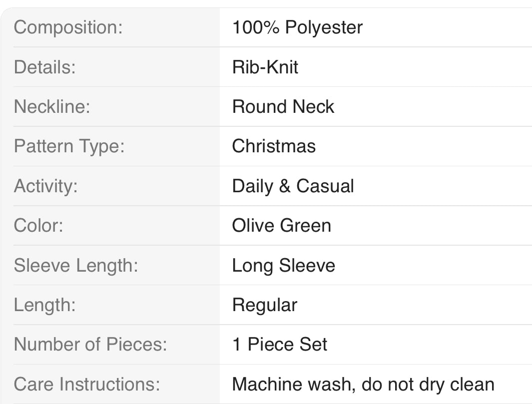Click the "Number of Pieces:" label
Viewport: 532px width, 404px height.
(x=90, y=344)
